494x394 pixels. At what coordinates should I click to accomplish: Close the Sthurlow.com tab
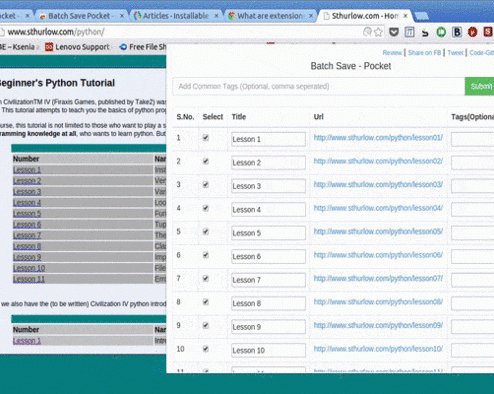coord(405,16)
